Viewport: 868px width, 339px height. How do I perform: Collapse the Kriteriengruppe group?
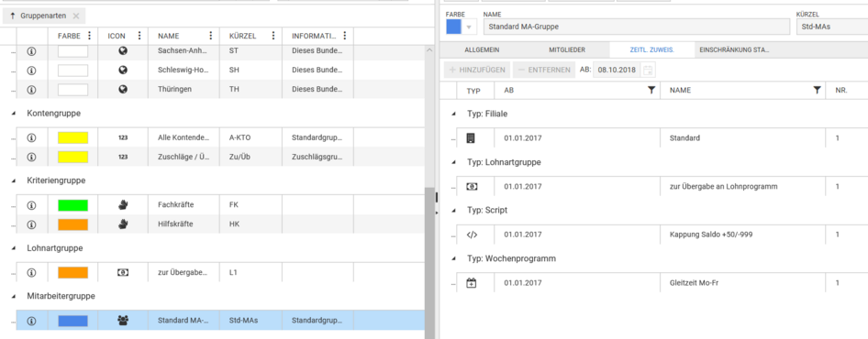13,180
